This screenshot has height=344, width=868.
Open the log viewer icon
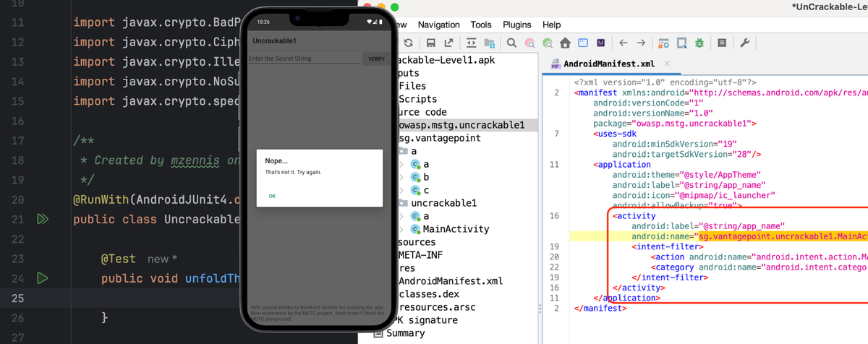pyautogui.click(x=722, y=43)
